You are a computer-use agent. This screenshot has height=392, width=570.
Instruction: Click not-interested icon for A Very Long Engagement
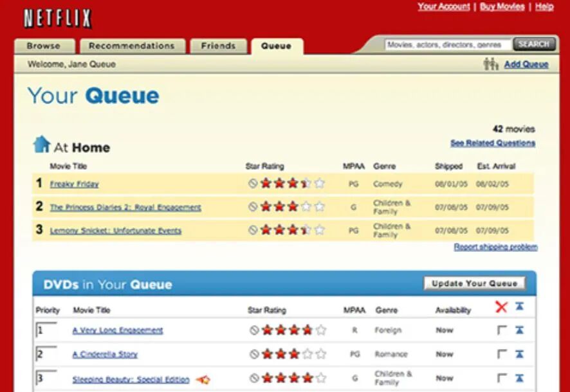[254, 330]
